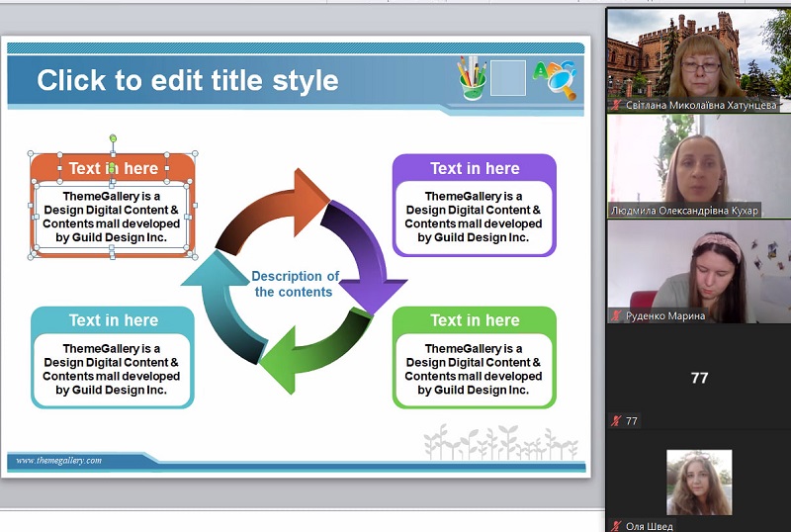Open the www.themegallery.com footer link

(x=58, y=461)
